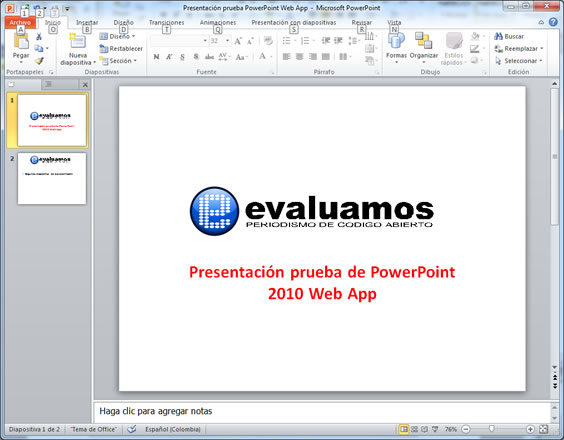Screen dimensions: 564x440
Task: Expand the Diseño layout dropdown
Action: coord(117,36)
